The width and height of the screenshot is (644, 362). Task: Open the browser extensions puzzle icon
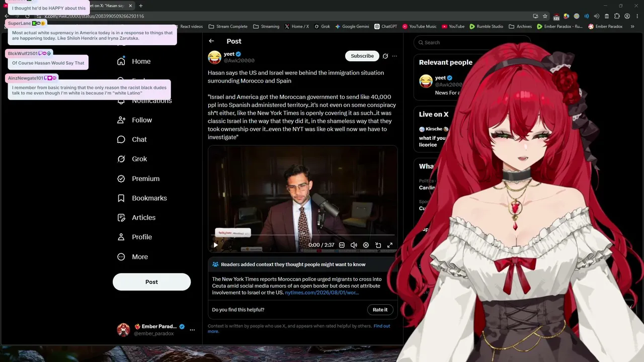click(617, 16)
